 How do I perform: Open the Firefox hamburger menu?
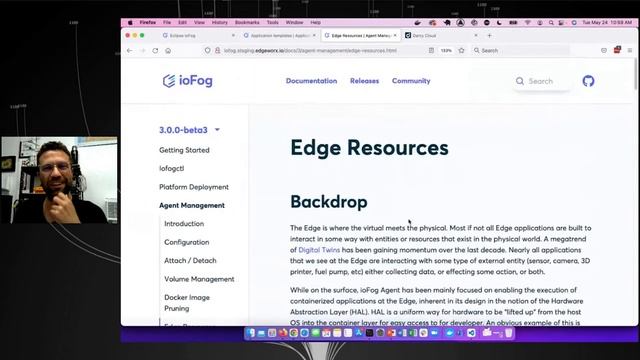coord(630,50)
